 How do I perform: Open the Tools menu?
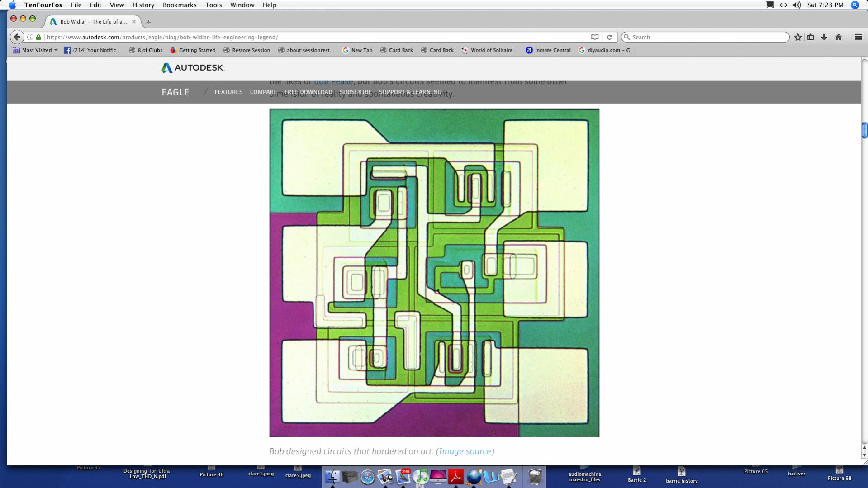click(x=213, y=5)
